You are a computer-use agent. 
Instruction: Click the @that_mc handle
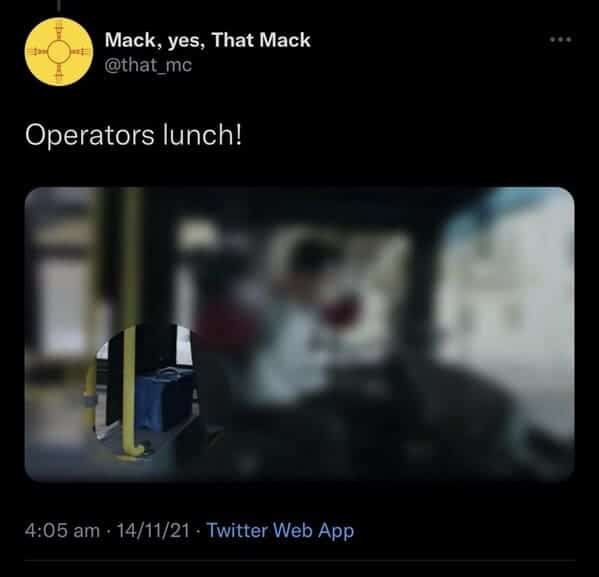pos(148,65)
